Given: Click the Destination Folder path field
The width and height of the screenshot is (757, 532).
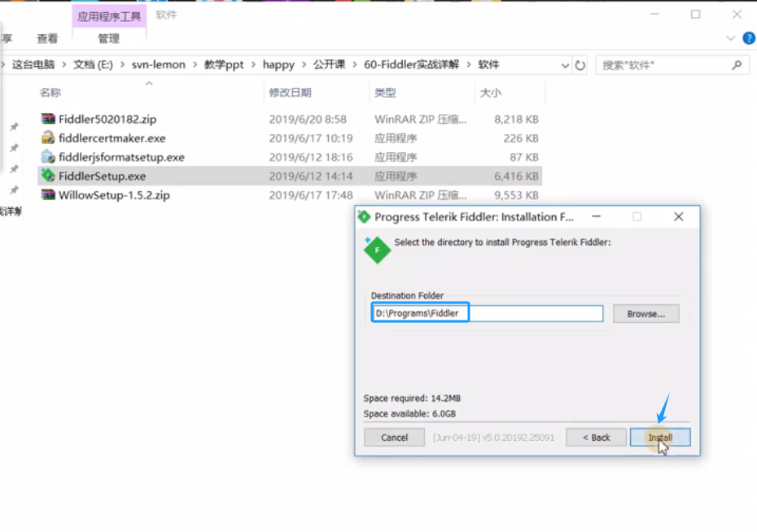Looking at the screenshot, I should 488,313.
